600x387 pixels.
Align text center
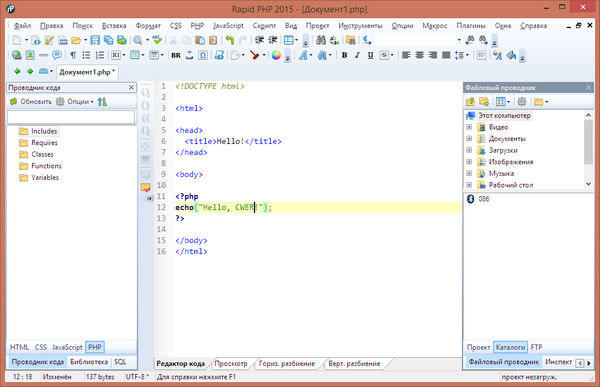pyautogui.click(x=419, y=55)
